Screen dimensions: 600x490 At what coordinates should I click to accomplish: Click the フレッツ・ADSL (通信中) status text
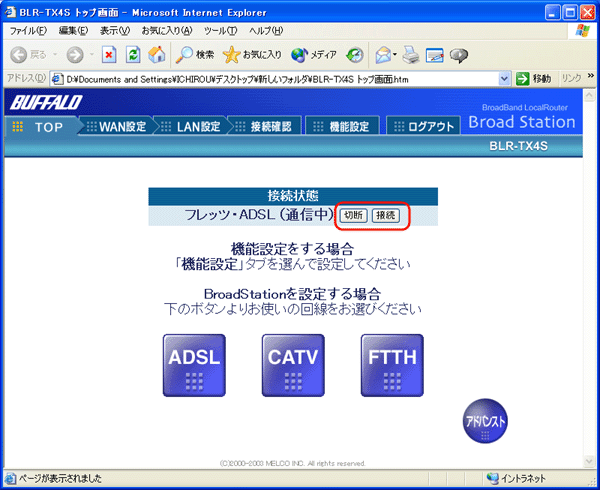point(260,215)
